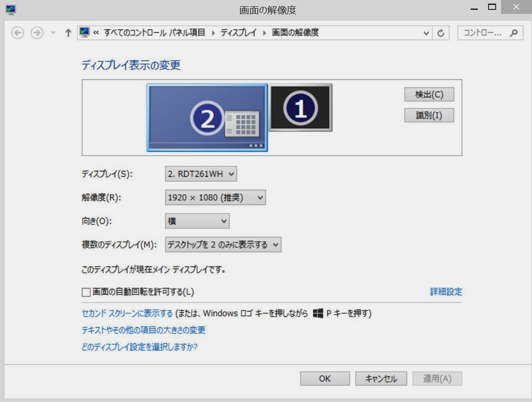Select the monitor 1 thumbnail
The height and width of the screenshot is (402, 532).
coord(301,107)
